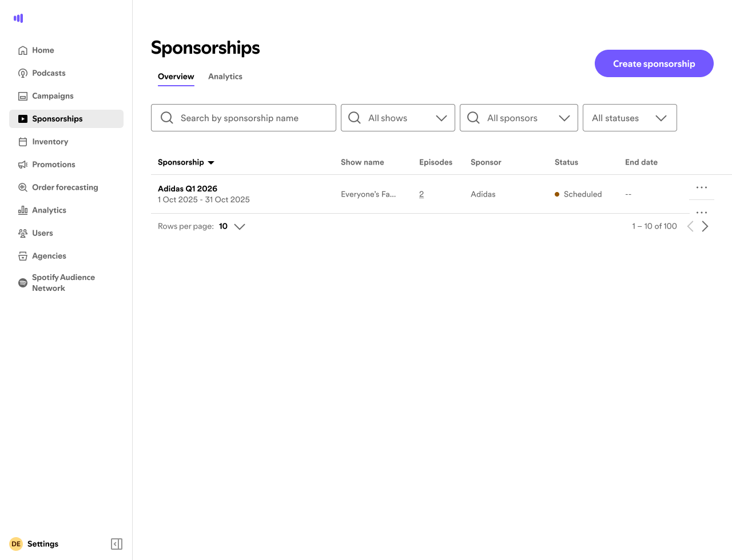
Task: Focus the sponsorship name search field
Action: [x=244, y=118]
